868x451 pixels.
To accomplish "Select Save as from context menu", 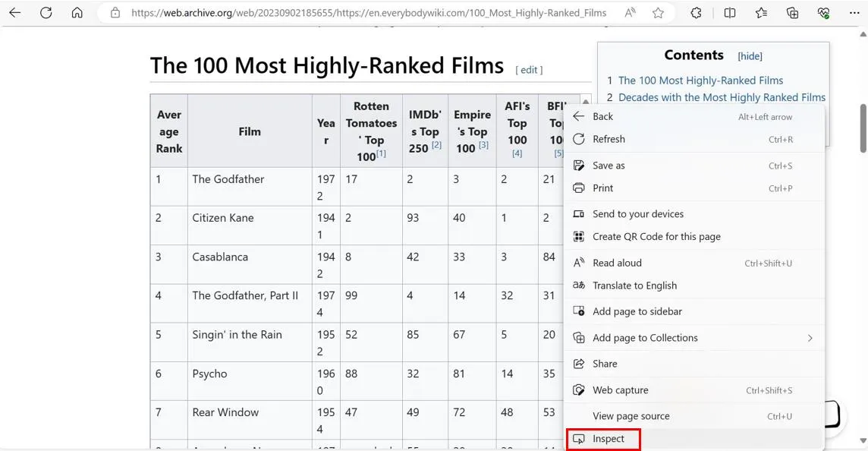I will point(694,165).
